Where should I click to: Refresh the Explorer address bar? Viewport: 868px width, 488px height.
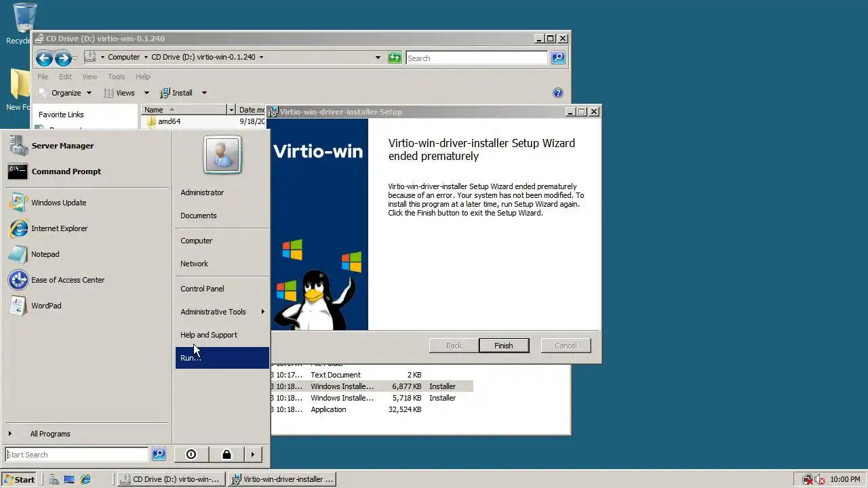pyautogui.click(x=395, y=58)
